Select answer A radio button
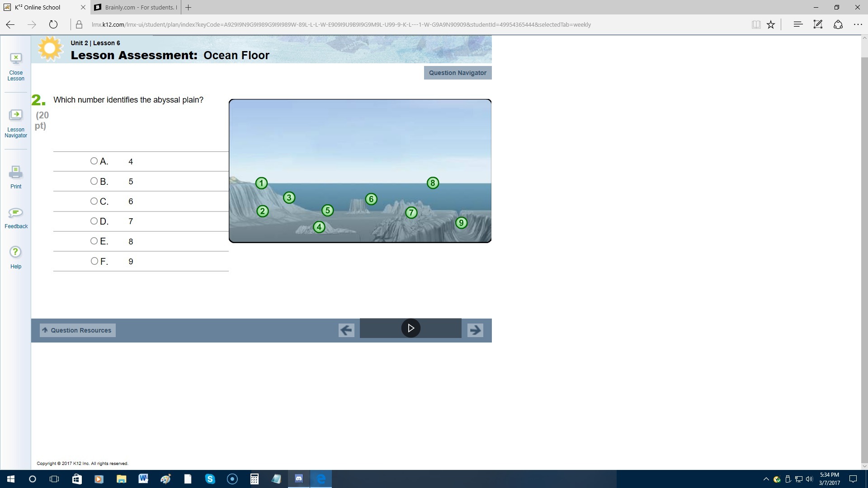868x488 pixels. 94,161
